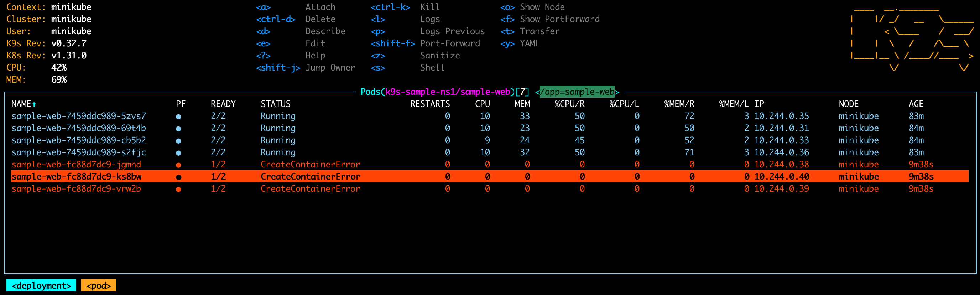Click the /app=sample-web filter label

[x=577, y=92]
